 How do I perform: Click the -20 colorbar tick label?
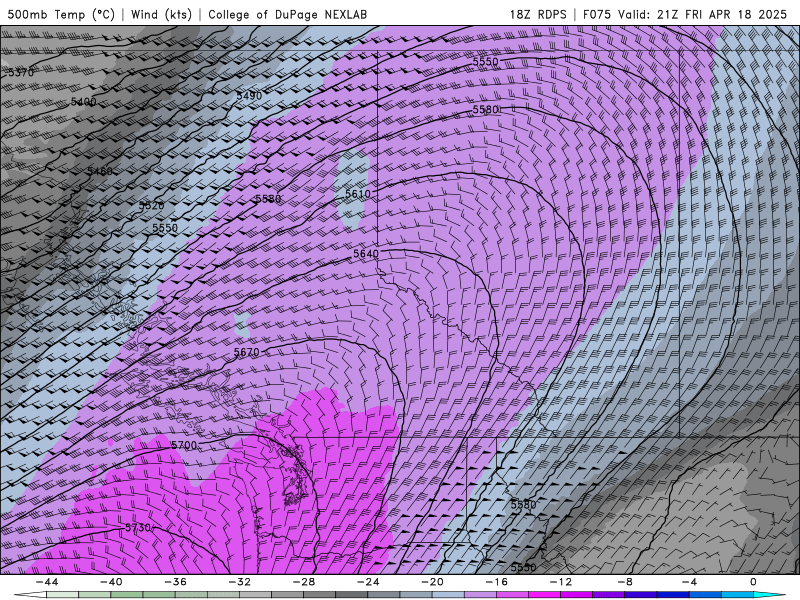(x=432, y=582)
